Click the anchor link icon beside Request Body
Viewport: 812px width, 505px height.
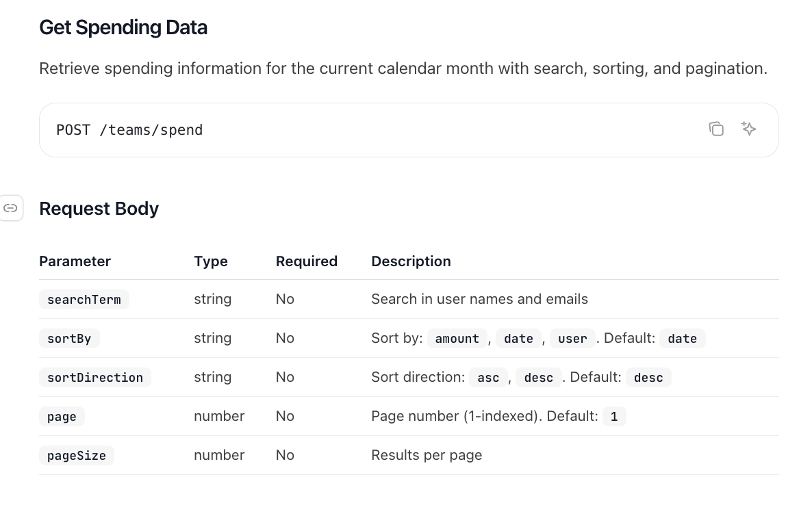[11, 208]
